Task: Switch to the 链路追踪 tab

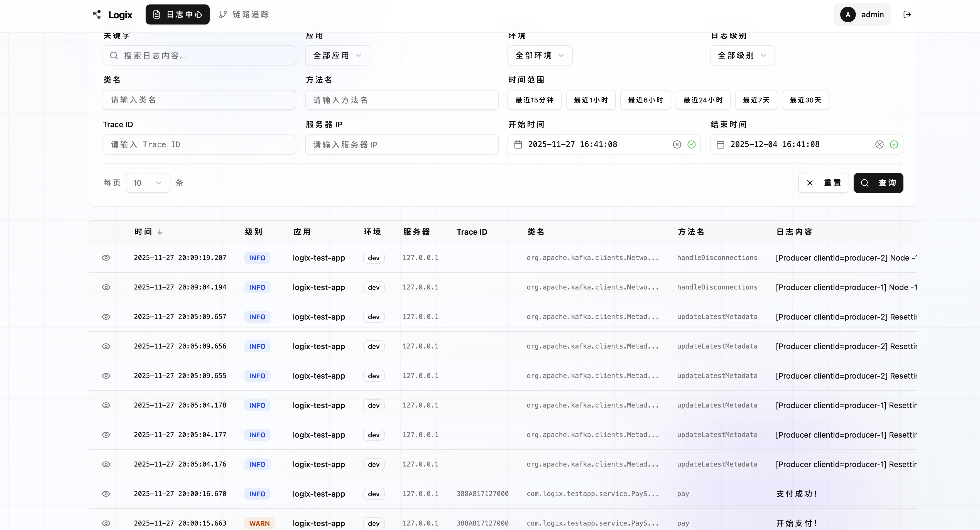Action: click(x=244, y=14)
